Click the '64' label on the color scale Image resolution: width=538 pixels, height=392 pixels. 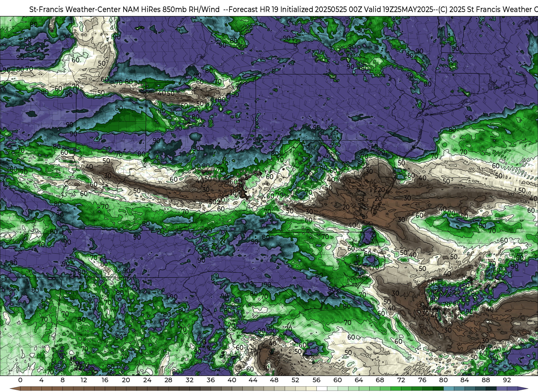tap(359, 380)
